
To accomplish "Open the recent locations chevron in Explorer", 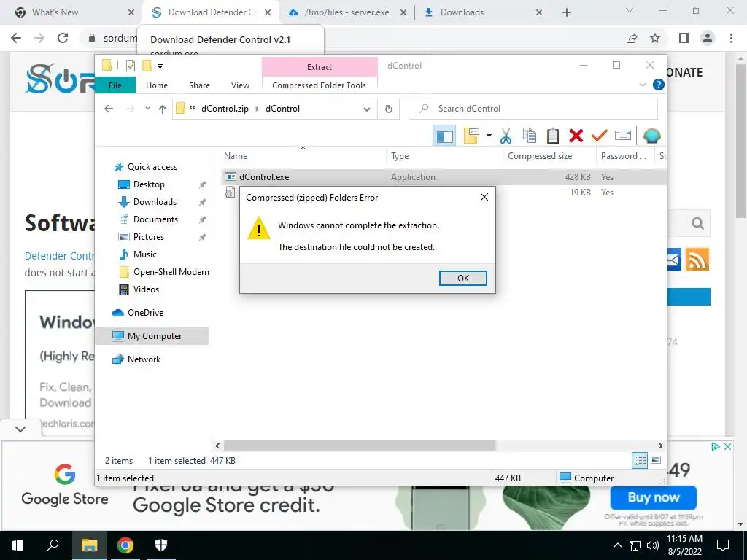I will pos(147,109).
